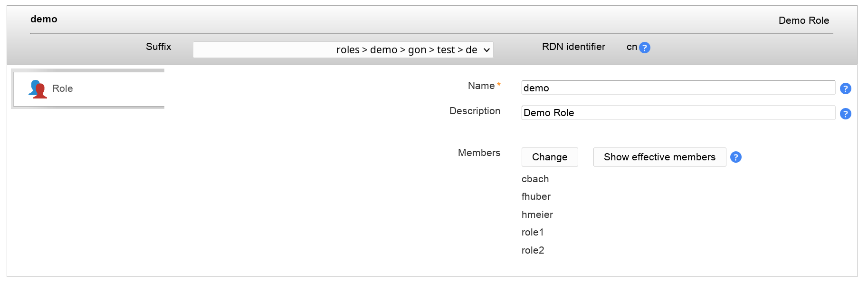Open the Suffix dropdown
The width and height of the screenshot is (868, 285).
click(x=343, y=49)
